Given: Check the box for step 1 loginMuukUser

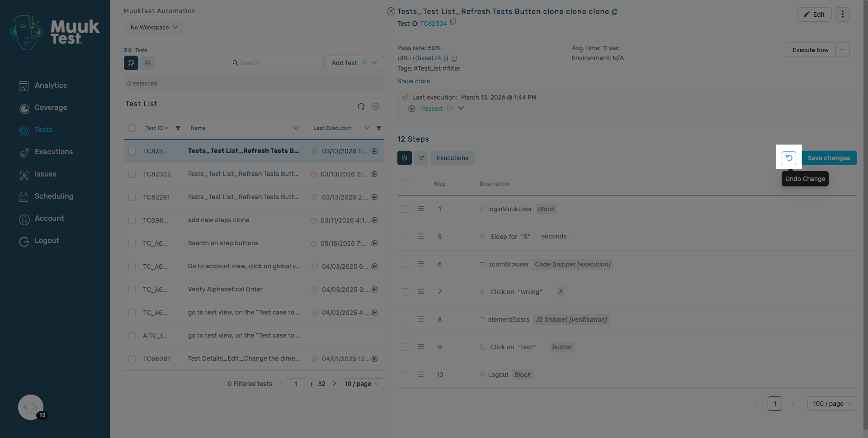Looking at the screenshot, I should pos(406,209).
